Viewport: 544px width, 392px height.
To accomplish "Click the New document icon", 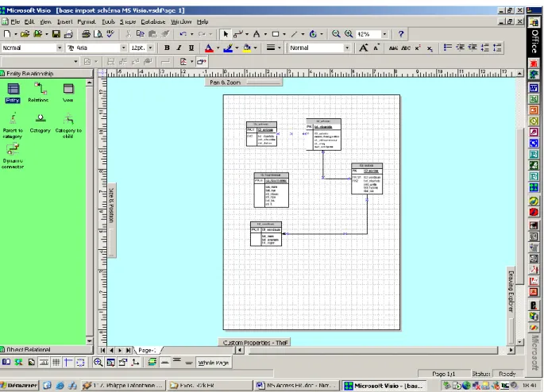I will (x=7, y=34).
